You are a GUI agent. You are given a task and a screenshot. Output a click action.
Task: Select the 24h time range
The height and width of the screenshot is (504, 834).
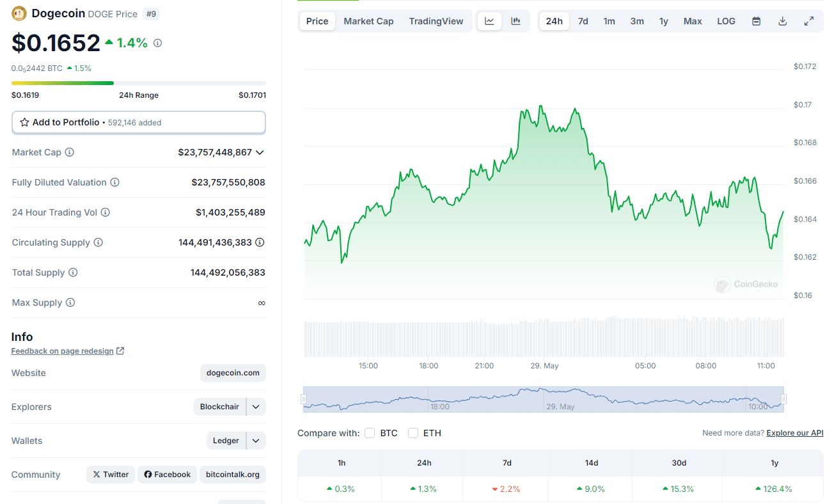point(555,21)
